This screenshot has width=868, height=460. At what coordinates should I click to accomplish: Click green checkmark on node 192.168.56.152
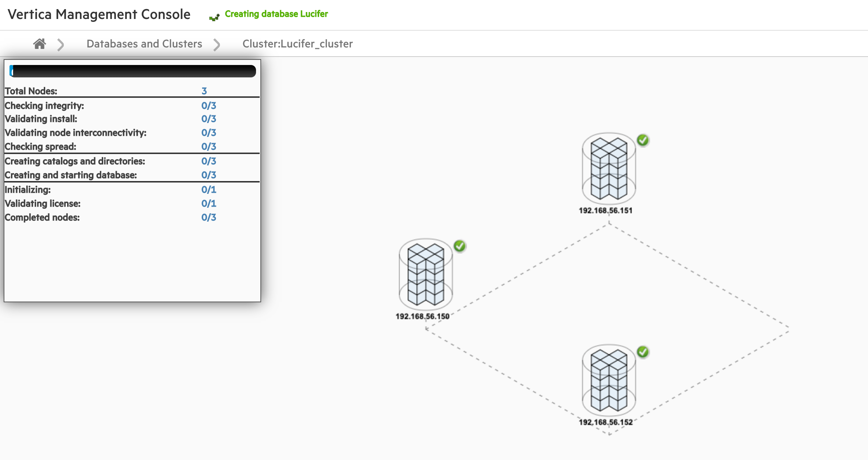pyautogui.click(x=643, y=352)
